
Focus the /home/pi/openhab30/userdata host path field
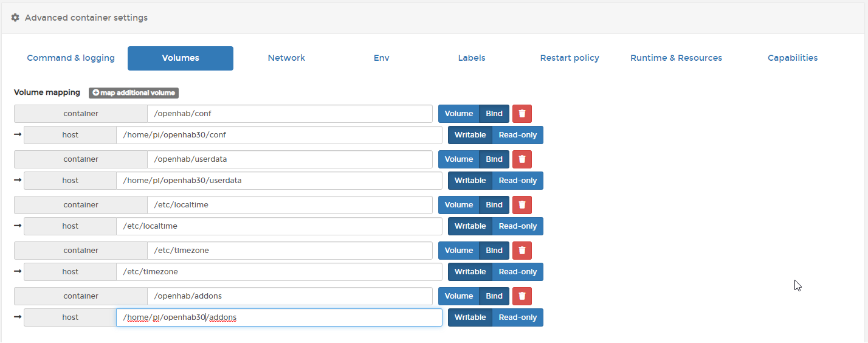click(x=279, y=181)
